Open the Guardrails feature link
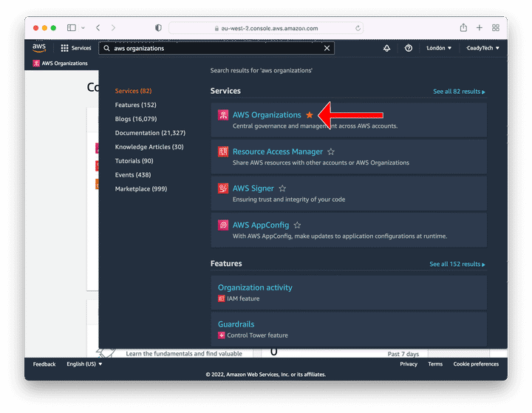This screenshot has width=532, height=413. [236, 324]
